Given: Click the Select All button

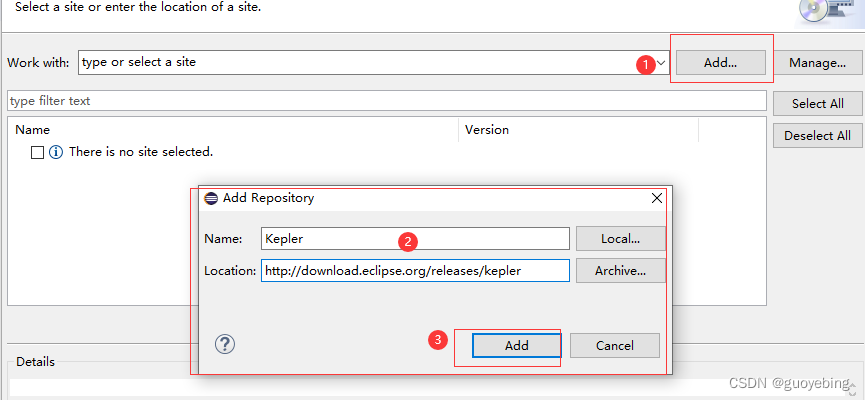Looking at the screenshot, I should (818, 104).
